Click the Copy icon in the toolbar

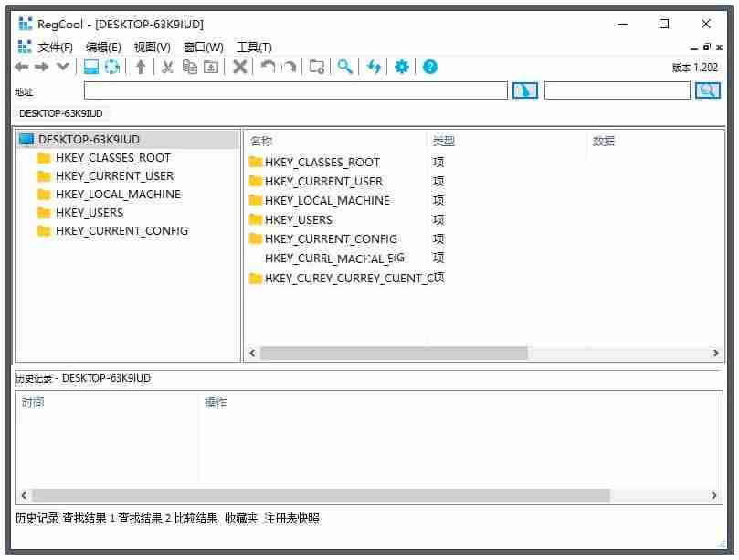pyautogui.click(x=189, y=67)
